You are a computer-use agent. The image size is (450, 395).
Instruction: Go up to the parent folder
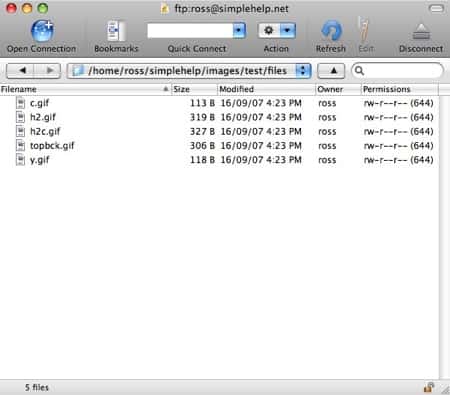(x=331, y=71)
